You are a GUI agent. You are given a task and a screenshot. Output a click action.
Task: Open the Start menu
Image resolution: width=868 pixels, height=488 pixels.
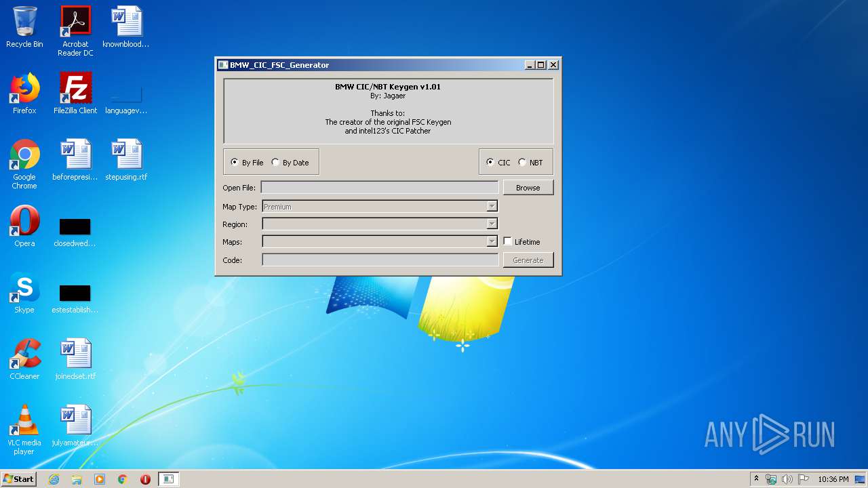(18, 479)
